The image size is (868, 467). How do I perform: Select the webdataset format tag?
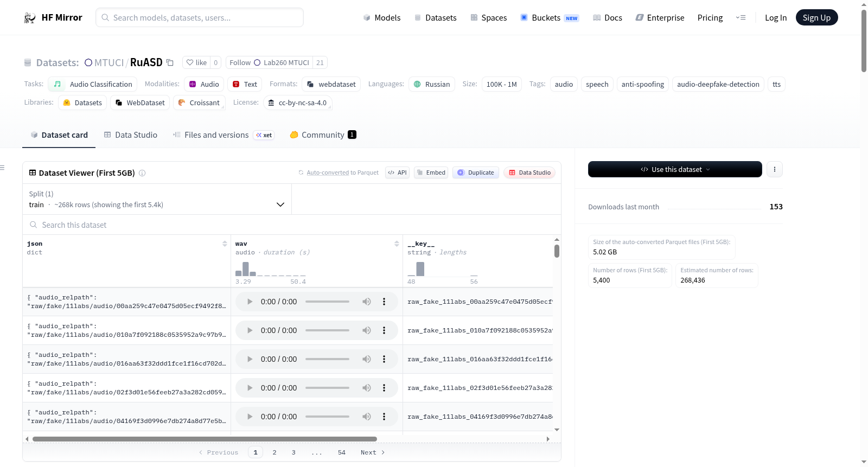[331, 84]
